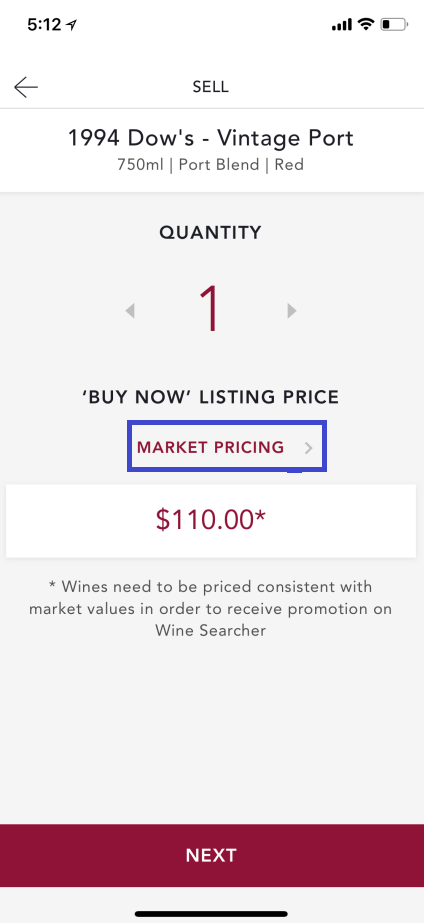424x923 pixels.
Task: Tap the back arrow icon
Action: (x=26, y=87)
